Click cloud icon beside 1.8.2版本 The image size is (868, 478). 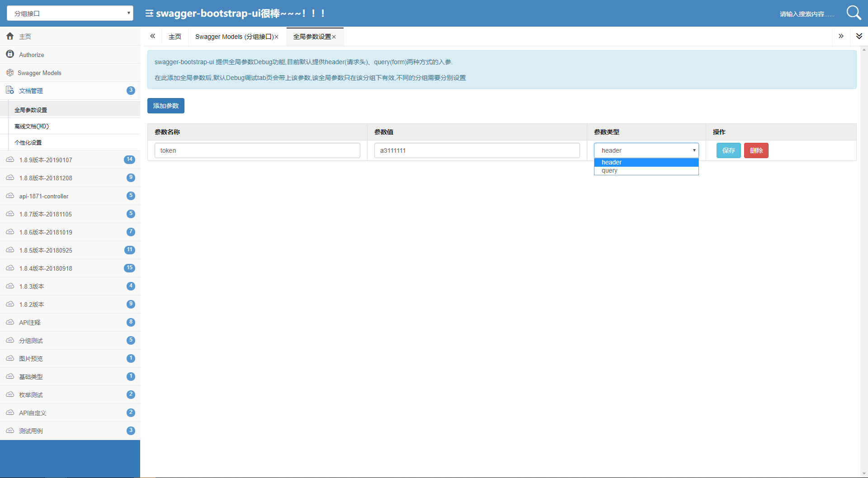[x=10, y=304]
